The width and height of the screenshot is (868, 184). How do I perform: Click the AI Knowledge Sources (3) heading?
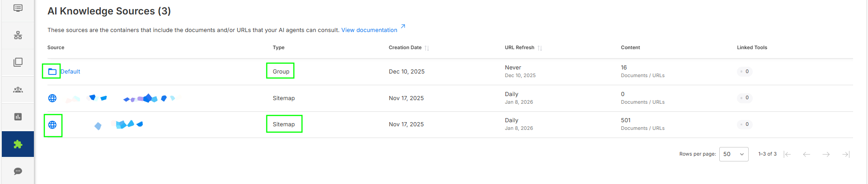[109, 11]
